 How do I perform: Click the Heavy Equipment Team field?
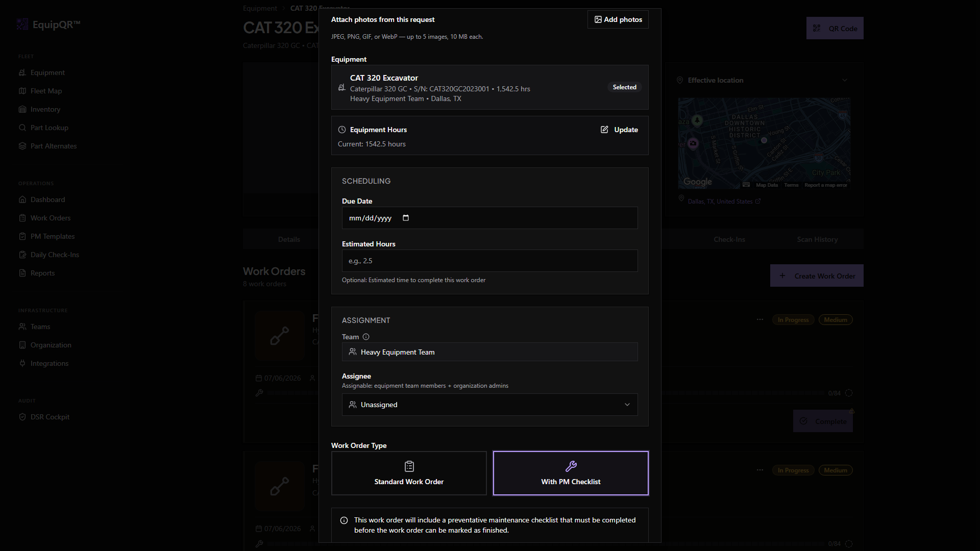click(x=489, y=352)
